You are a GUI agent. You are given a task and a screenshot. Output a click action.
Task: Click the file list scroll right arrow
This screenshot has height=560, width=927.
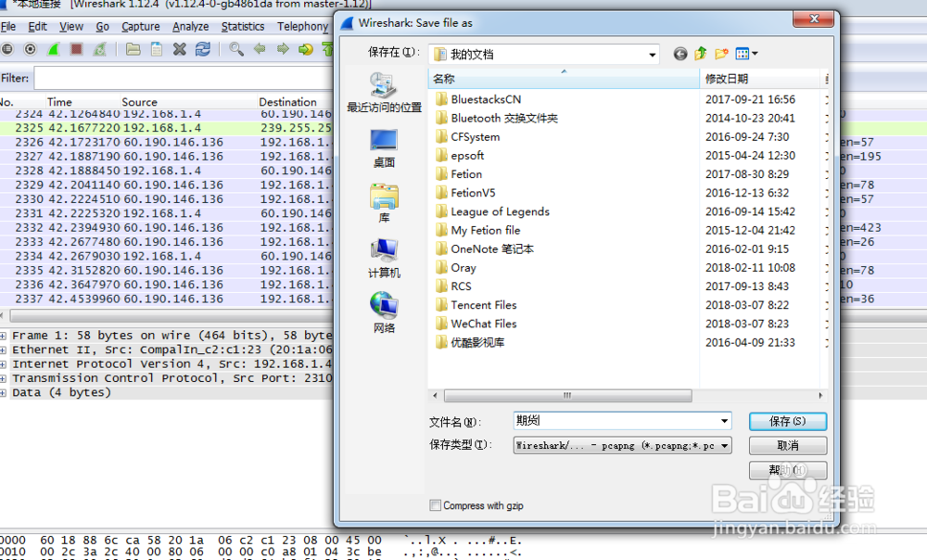pos(820,396)
